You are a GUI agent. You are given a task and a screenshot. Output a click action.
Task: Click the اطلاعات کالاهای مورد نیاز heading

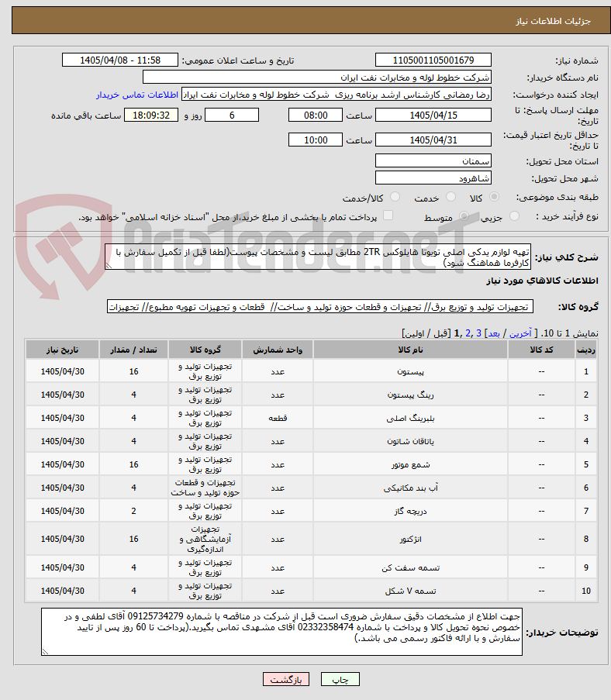pos(542,281)
